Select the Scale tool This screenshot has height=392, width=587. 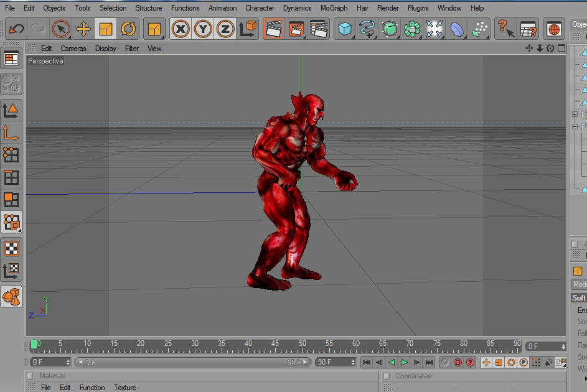(x=106, y=29)
